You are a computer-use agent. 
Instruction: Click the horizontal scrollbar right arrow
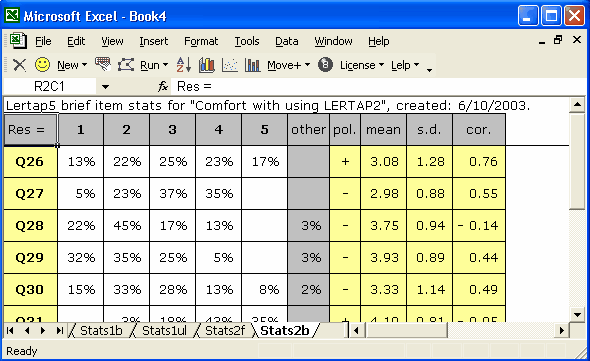point(562,331)
